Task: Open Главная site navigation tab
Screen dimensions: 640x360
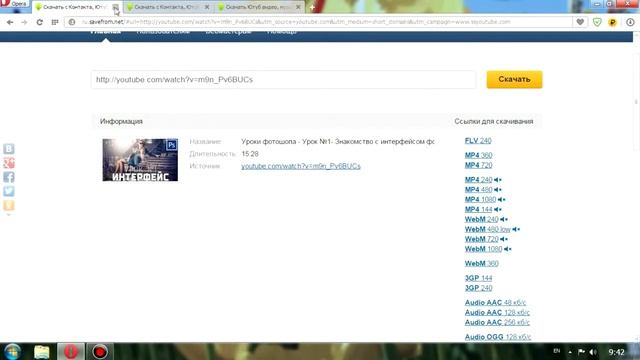Action: point(105,32)
